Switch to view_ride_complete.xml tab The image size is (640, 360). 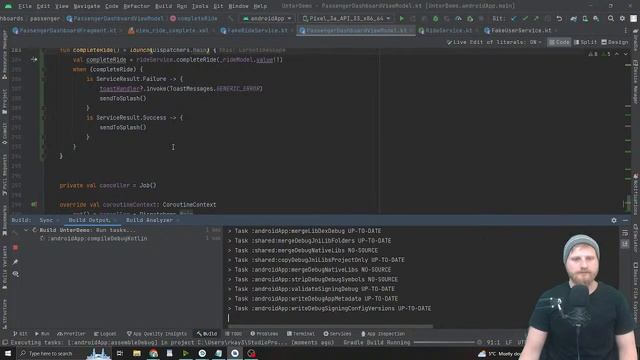171,31
